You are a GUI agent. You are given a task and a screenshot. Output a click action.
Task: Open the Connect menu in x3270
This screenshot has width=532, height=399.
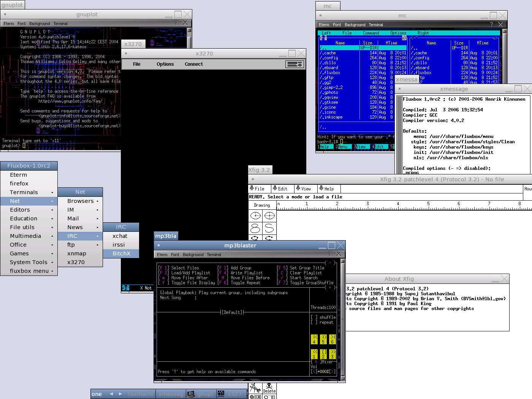pos(194,64)
